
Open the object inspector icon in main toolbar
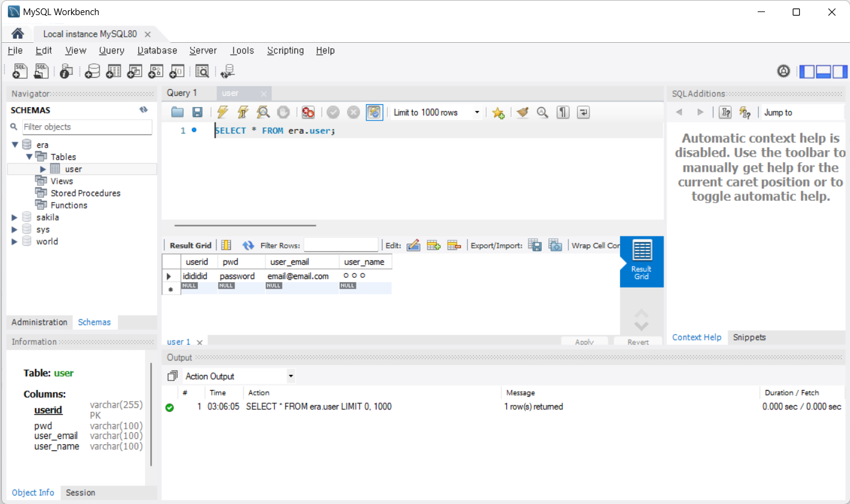click(66, 72)
